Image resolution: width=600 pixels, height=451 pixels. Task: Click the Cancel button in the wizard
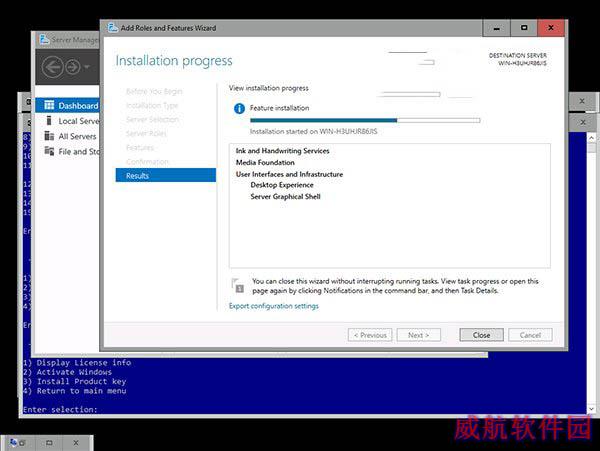click(x=530, y=335)
